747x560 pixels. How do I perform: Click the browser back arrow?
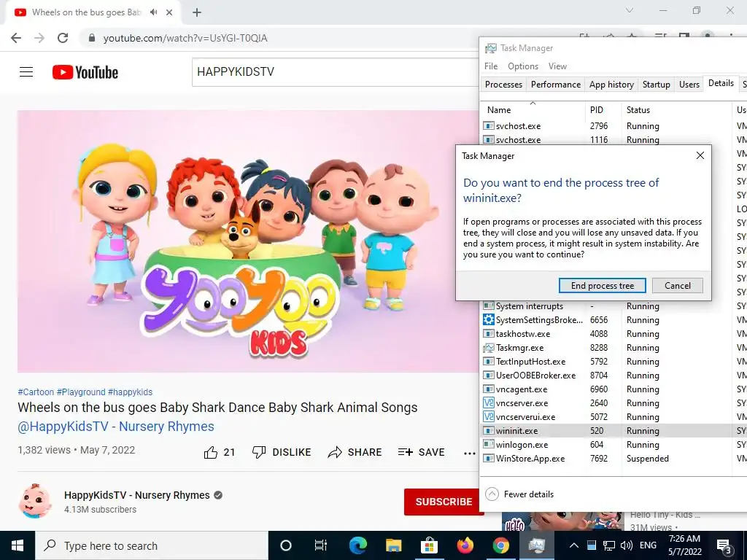point(16,38)
